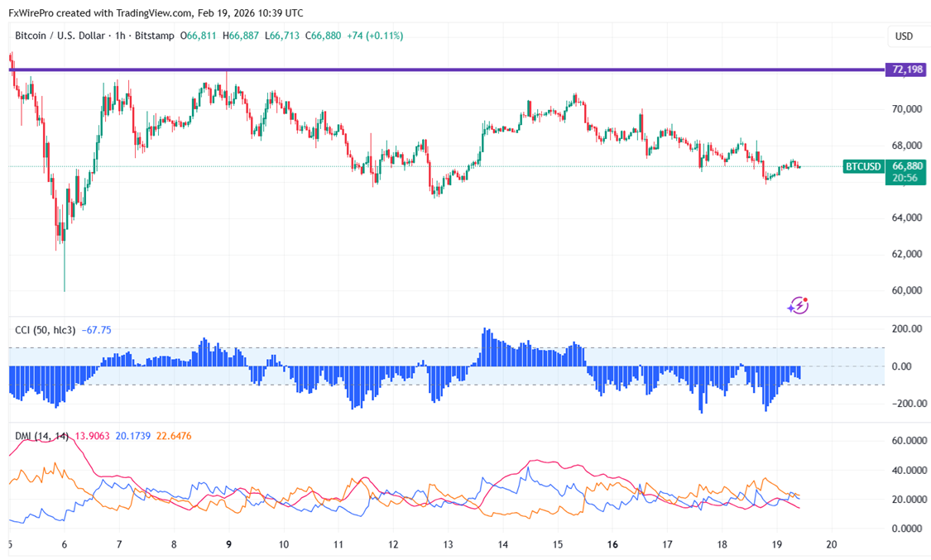This screenshot has width=931, height=560.
Task: Click date 18 on the time axis
Action: 722,544
